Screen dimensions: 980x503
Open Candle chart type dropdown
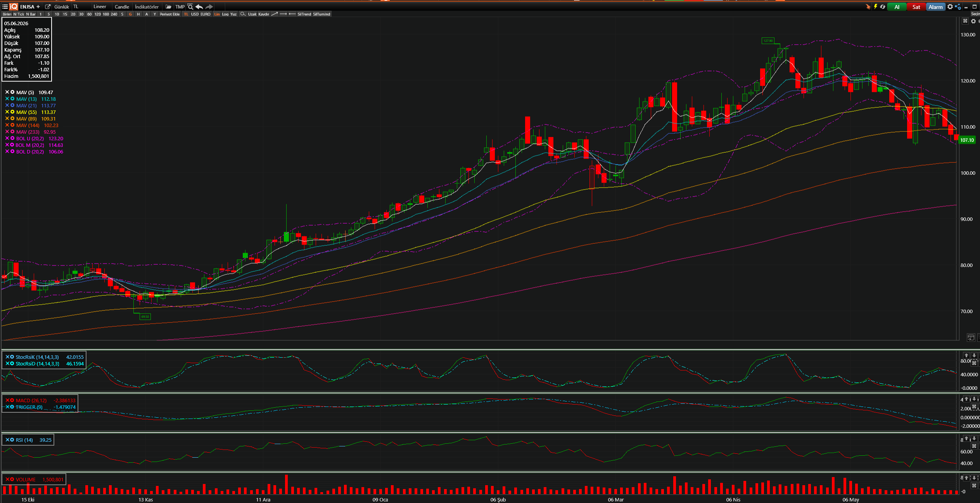click(122, 7)
